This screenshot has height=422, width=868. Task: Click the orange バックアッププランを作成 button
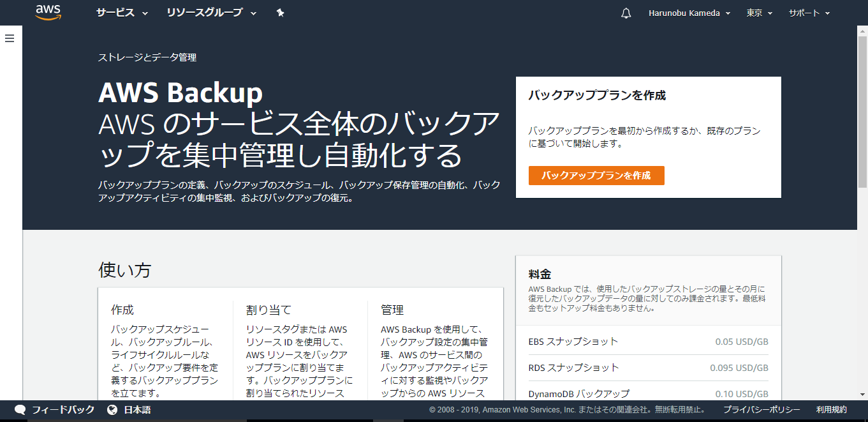(596, 176)
